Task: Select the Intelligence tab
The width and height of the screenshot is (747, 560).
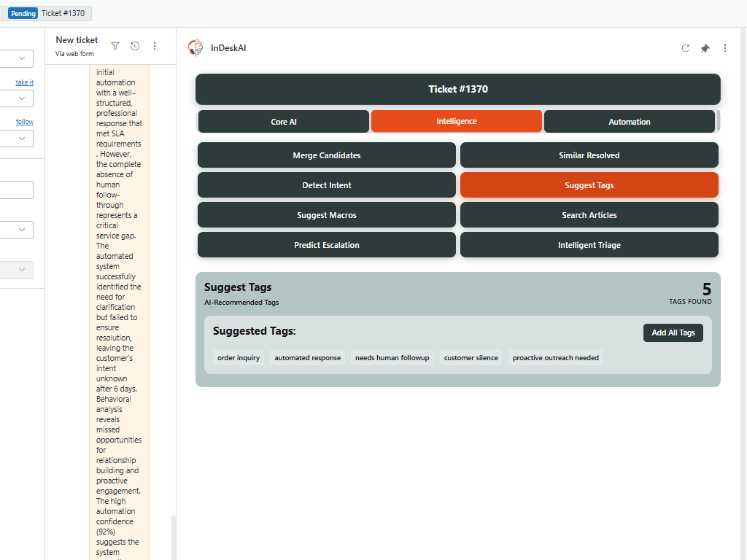Action: coord(457,121)
